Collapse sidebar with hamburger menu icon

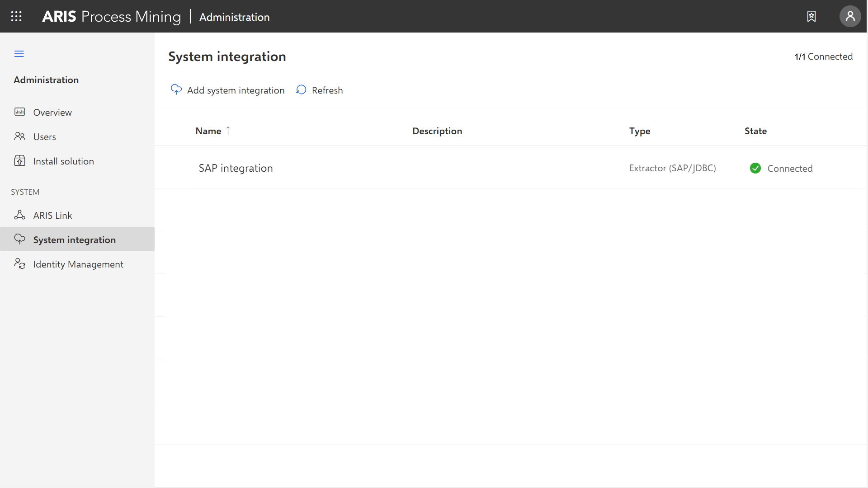pos(19,54)
